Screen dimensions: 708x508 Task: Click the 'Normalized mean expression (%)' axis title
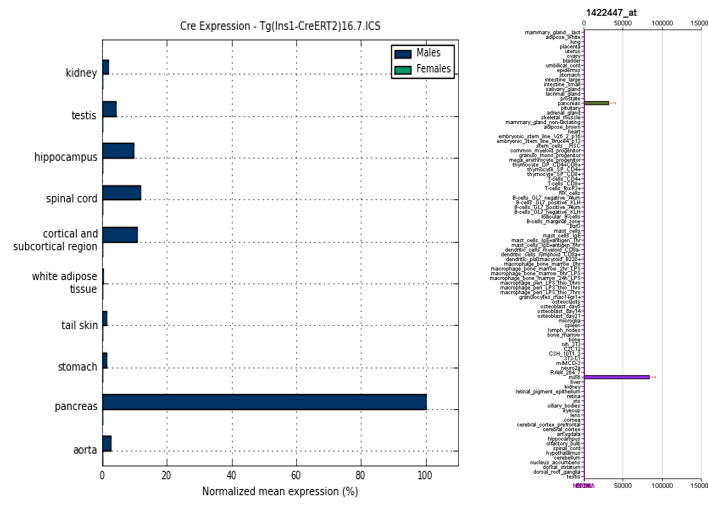click(x=280, y=491)
